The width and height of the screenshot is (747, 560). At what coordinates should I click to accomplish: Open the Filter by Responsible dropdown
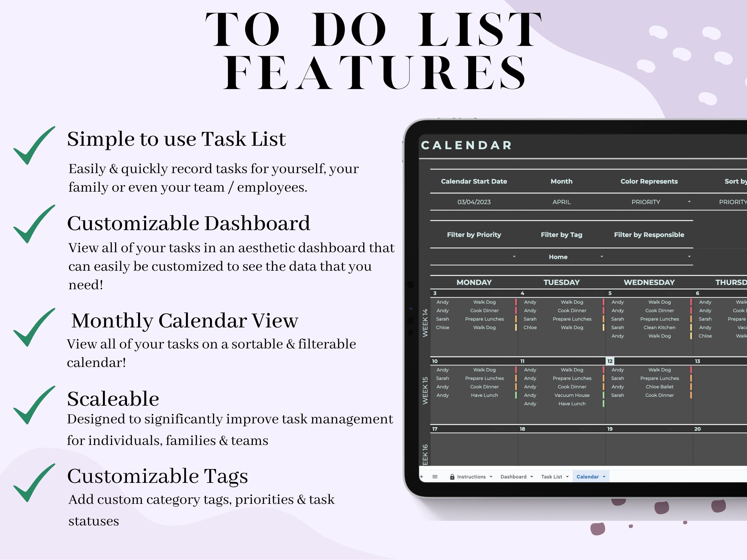pyautogui.click(x=689, y=257)
